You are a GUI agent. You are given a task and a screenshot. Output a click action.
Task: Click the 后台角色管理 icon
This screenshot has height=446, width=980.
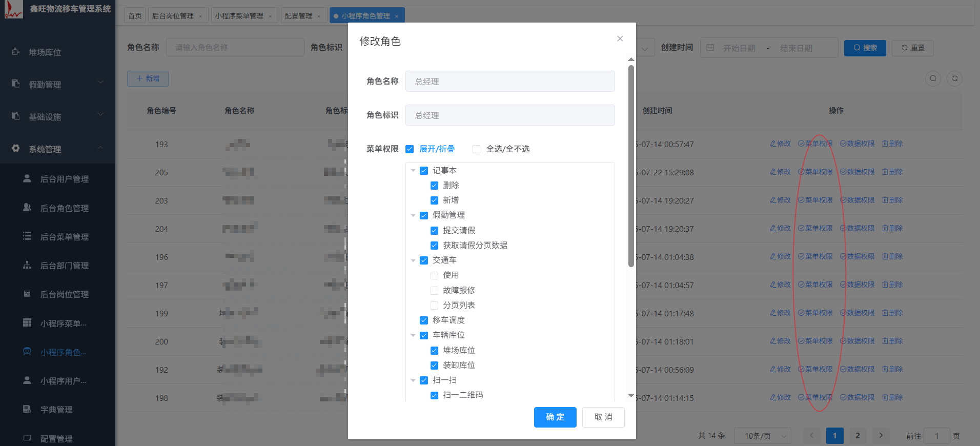pyautogui.click(x=27, y=207)
